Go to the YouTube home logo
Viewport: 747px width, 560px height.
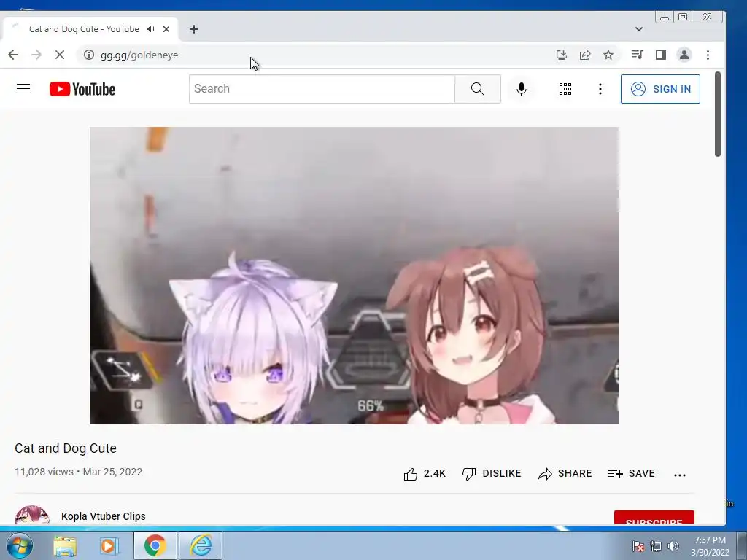[82, 89]
